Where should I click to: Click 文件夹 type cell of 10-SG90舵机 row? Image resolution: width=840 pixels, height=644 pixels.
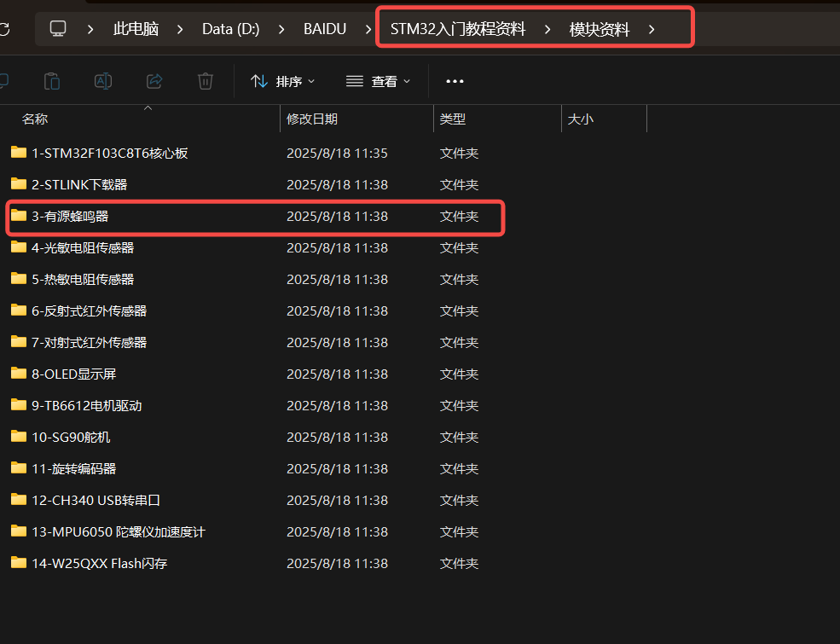pyautogui.click(x=459, y=438)
